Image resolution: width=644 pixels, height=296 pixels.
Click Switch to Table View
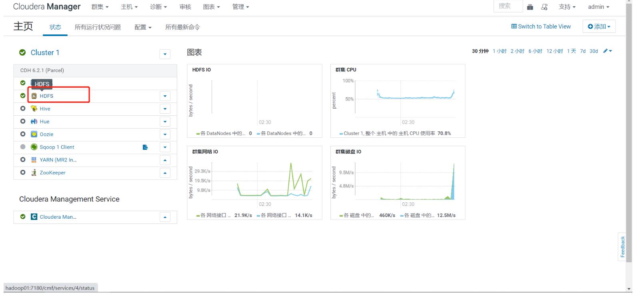tap(541, 26)
